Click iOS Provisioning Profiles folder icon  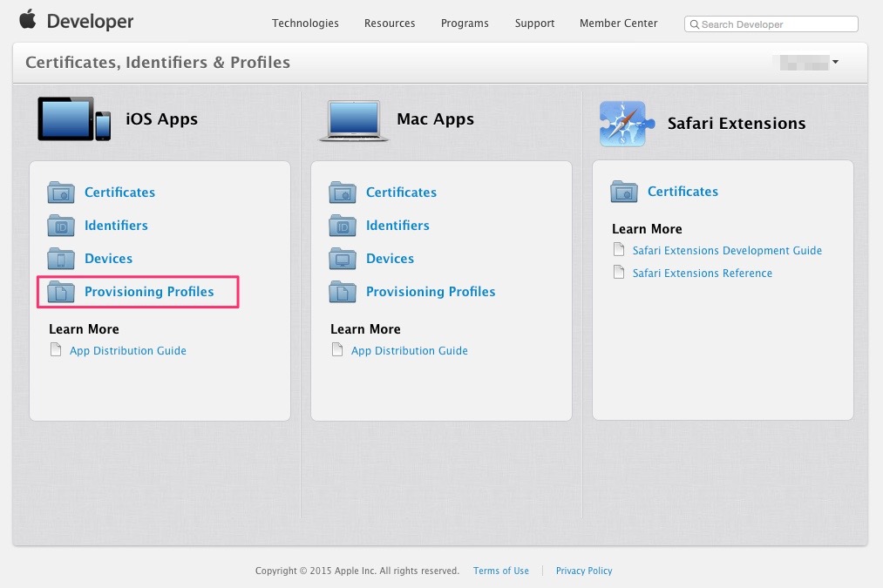pyautogui.click(x=61, y=292)
